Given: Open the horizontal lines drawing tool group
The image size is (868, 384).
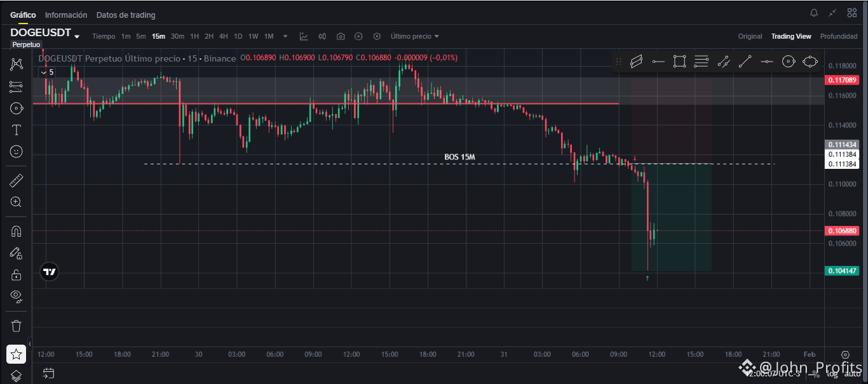Looking at the screenshot, I should pos(17,86).
